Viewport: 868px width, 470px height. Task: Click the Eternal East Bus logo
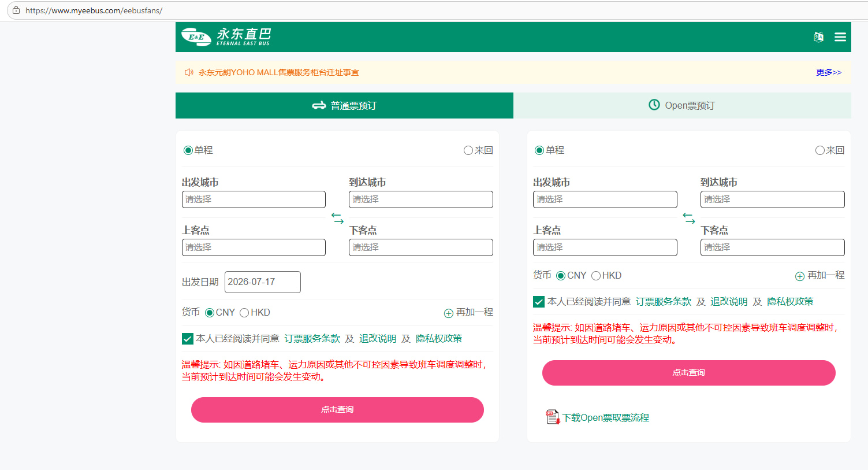point(226,36)
